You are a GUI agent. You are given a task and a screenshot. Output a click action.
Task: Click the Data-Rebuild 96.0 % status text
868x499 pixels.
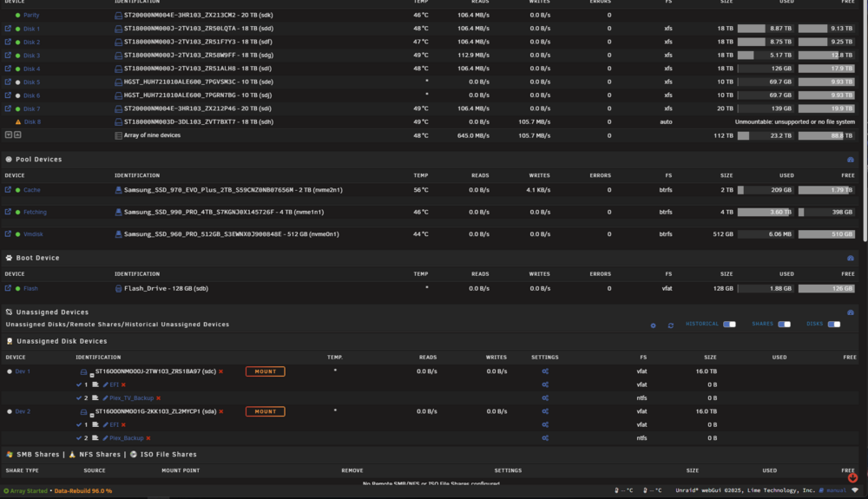83,490
